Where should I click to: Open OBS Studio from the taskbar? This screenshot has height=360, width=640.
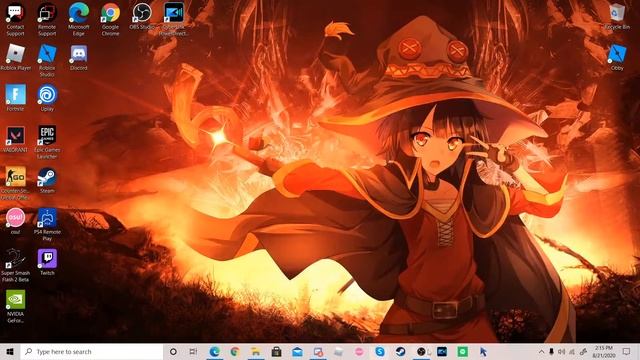(421, 351)
